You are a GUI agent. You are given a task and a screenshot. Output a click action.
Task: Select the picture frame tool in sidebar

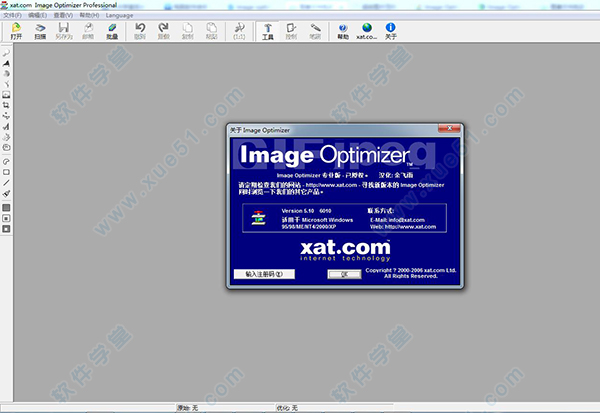[x=6, y=95]
